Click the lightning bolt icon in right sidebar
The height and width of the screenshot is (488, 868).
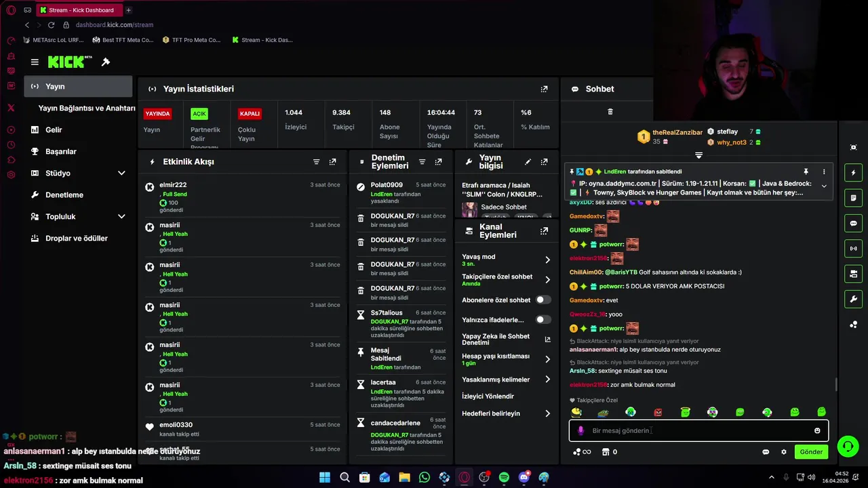[853, 173]
